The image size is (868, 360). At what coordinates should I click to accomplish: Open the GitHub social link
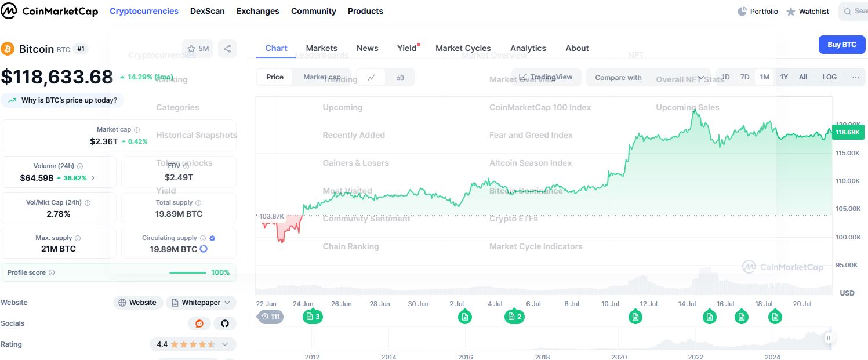pos(225,323)
